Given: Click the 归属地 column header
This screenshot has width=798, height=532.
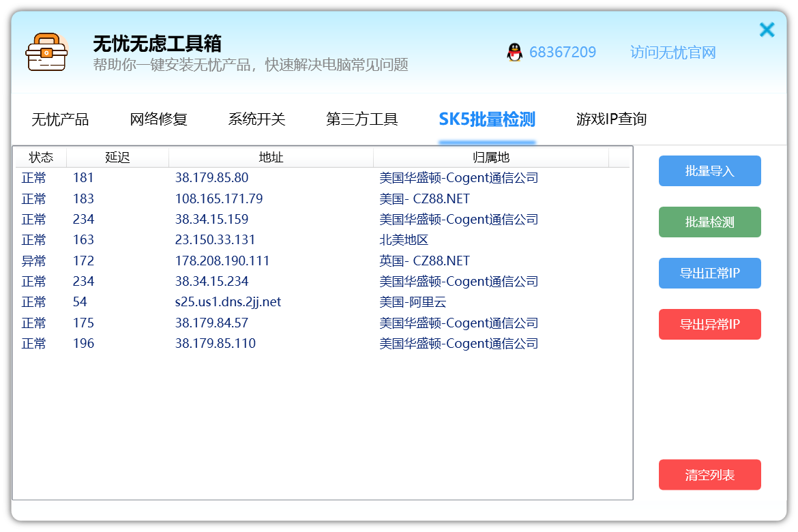Looking at the screenshot, I should click(491, 158).
